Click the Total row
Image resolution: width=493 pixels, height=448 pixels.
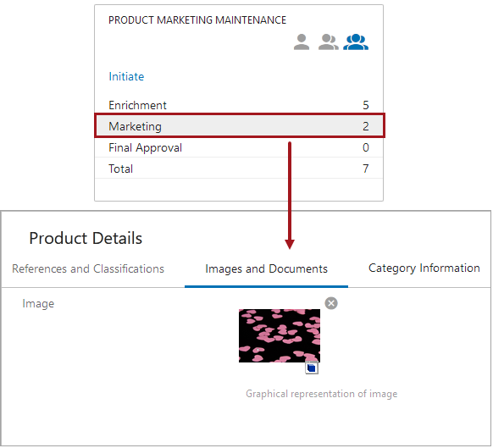point(239,169)
